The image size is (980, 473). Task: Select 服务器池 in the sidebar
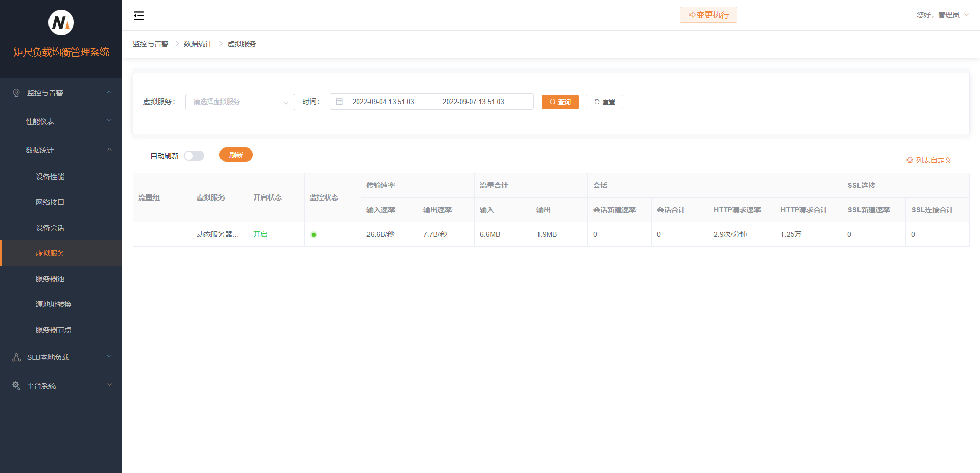pos(50,279)
